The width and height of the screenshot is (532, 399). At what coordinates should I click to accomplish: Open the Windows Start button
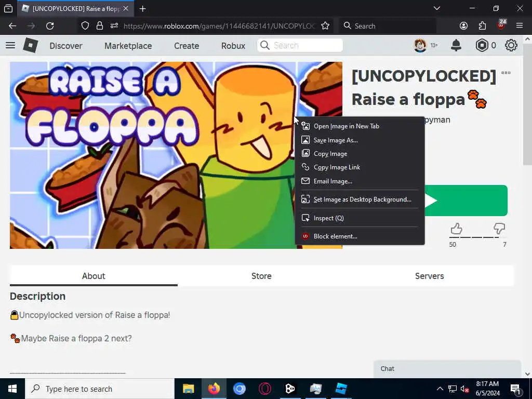(12, 389)
